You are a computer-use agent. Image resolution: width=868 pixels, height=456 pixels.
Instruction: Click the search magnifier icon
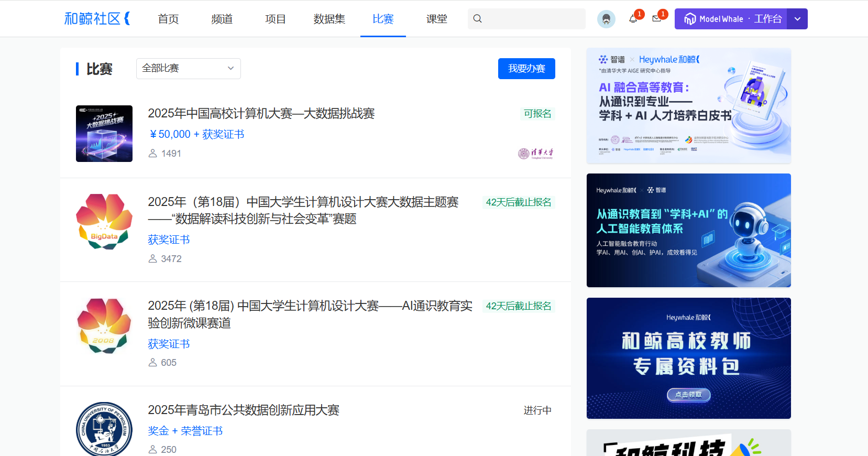477,19
